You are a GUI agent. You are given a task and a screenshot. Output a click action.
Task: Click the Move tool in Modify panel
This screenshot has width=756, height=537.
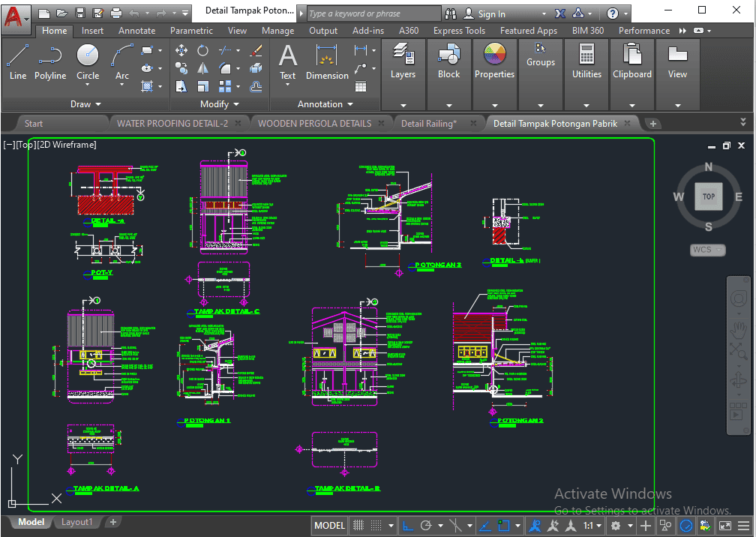tap(181, 50)
